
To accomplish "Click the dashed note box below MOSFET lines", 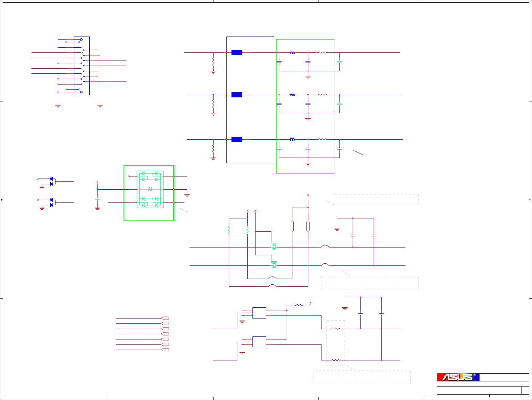I will (x=370, y=283).
